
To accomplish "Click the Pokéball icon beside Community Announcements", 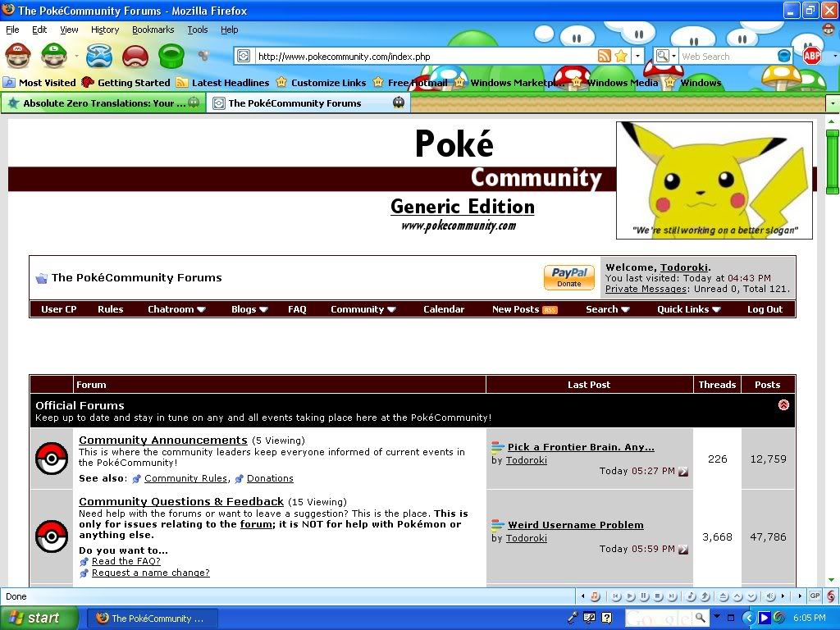I will point(52,459).
